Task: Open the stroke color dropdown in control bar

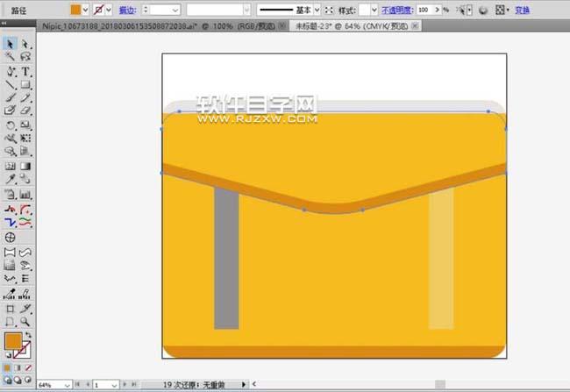Action: pos(109,10)
